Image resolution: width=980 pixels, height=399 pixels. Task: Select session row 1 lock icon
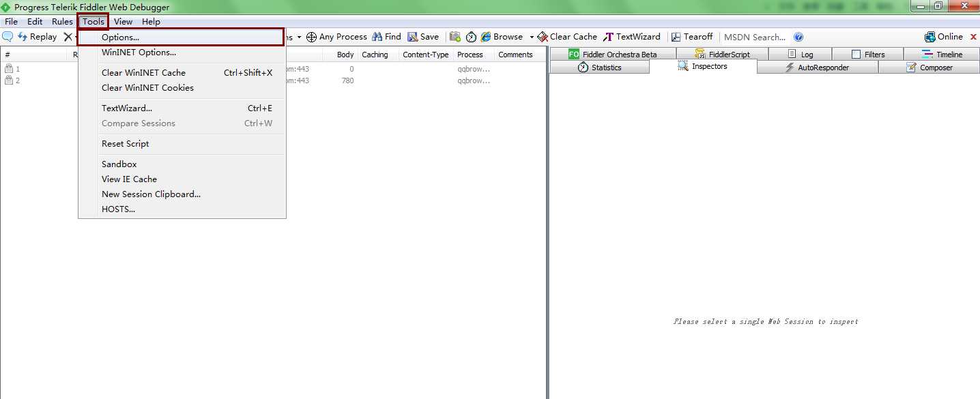click(x=9, y=69)
